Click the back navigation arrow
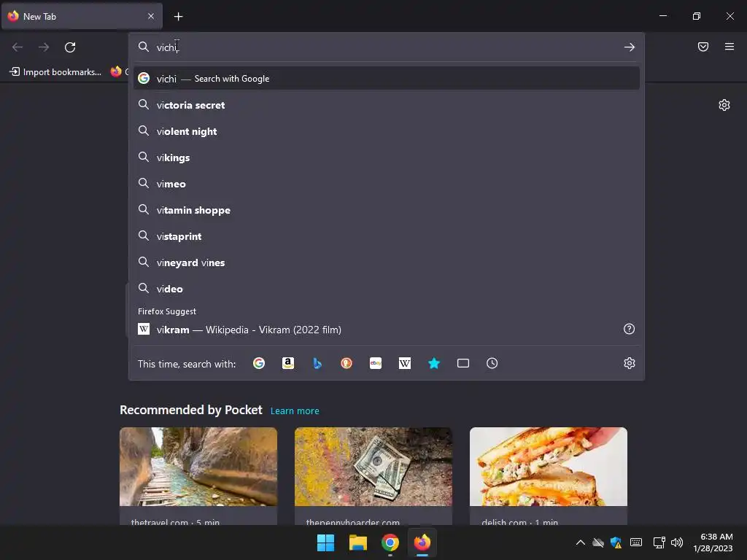Image resolution: width=747 pixels, height=560 pixels. pos(18,47)
